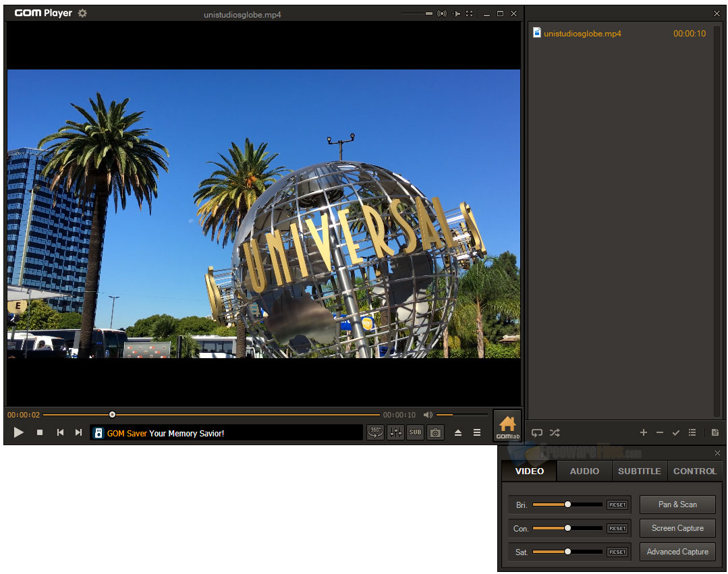Maximize the GOM Player window
The width and height of the screenshot is (728, 574).
click(500, 13)
